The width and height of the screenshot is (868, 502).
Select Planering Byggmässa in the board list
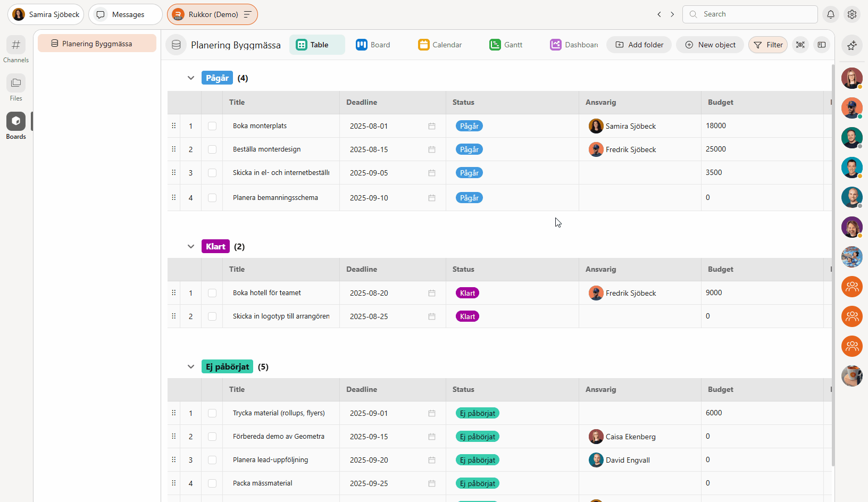point(97,44)
